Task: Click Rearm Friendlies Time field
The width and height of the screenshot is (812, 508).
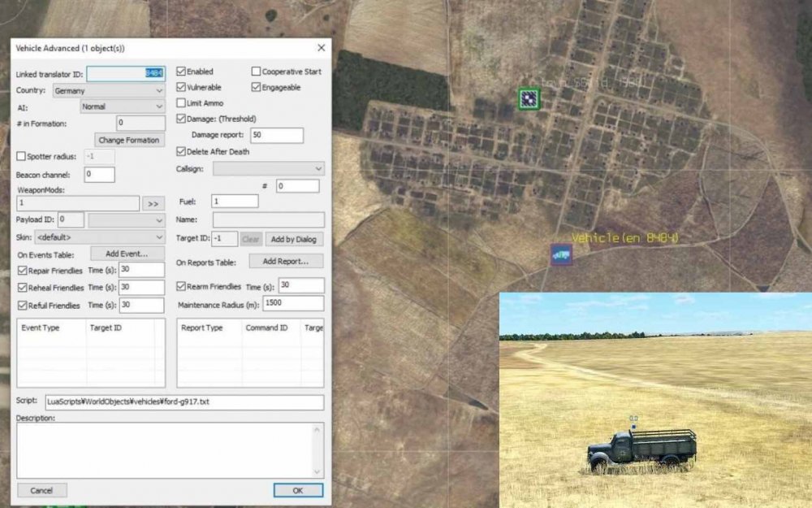Action: [x=301, y=285]
